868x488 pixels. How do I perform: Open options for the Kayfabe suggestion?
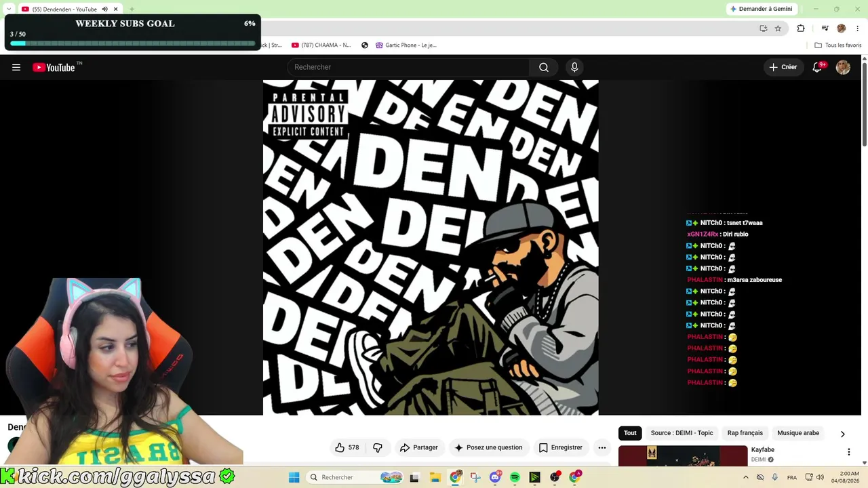(848, 452)
